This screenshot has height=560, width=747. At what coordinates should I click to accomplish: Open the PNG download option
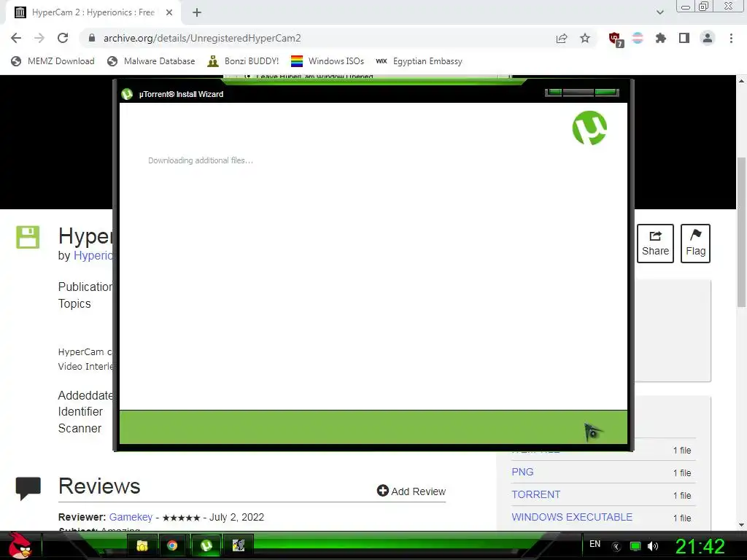522,472
